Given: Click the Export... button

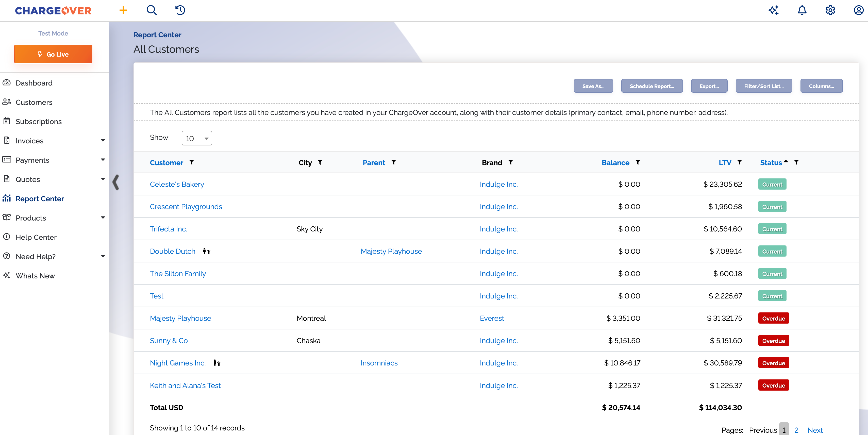Looking at the screenshot, I should [709, 86].
